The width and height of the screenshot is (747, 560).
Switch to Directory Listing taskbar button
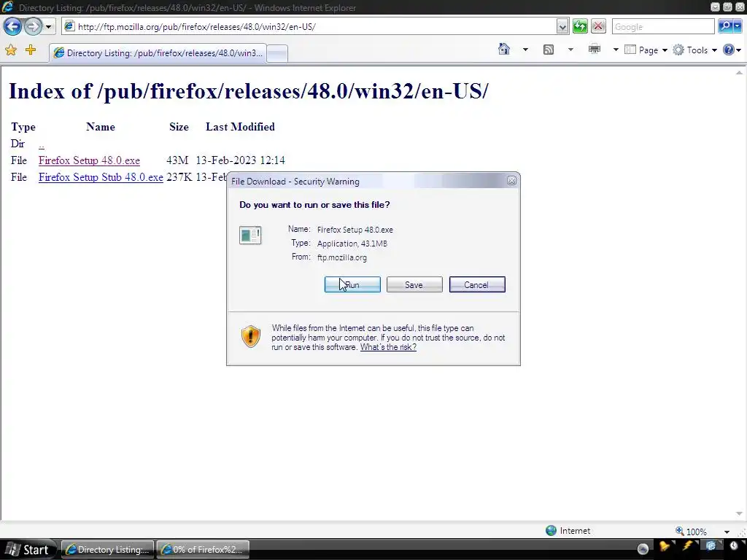(x=108, y=550)
